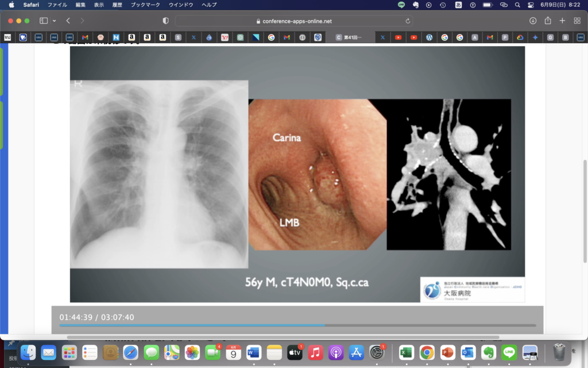Click the video progress bar
588x368 pixels.
[297, 325]
